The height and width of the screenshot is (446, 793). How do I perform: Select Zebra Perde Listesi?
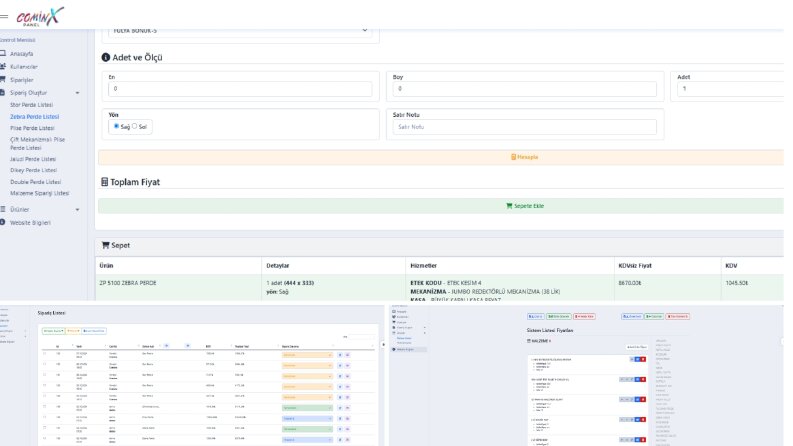click(x=34, y=116)
